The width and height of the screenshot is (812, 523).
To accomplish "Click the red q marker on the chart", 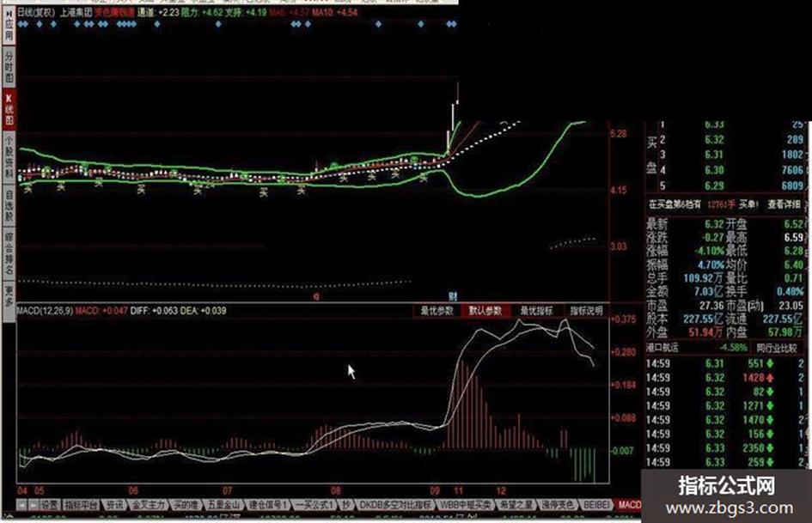I will pos(316,296).
